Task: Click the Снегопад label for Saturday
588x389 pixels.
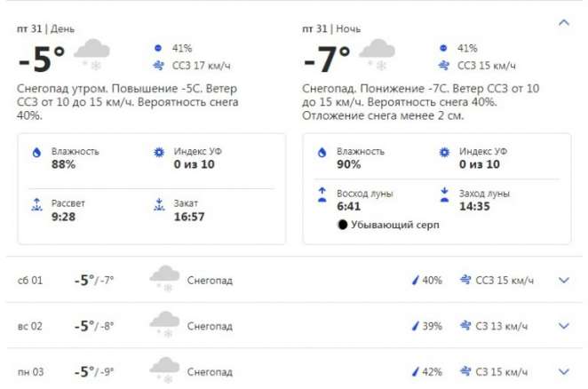Action: click(210, 281)
